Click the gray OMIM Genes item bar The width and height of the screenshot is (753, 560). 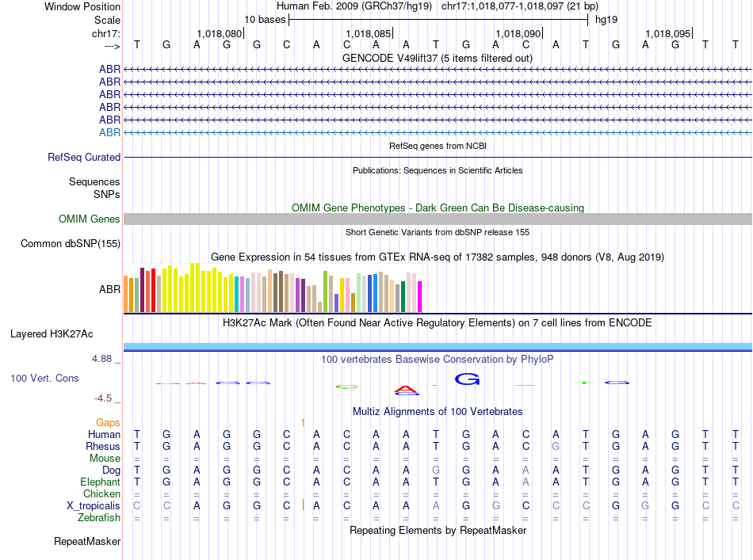click(x=438, y=219)
